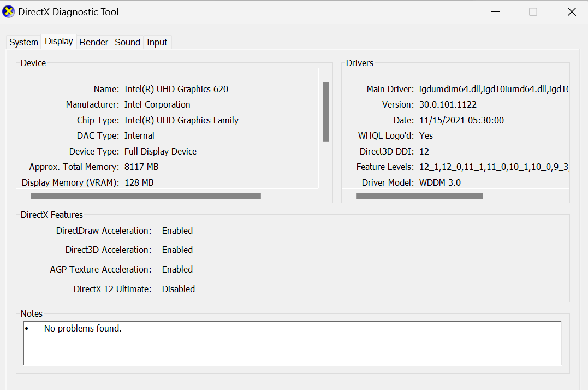Click the driver date 11/15/2021 05:30:00
588x390 pixels.
462,120
